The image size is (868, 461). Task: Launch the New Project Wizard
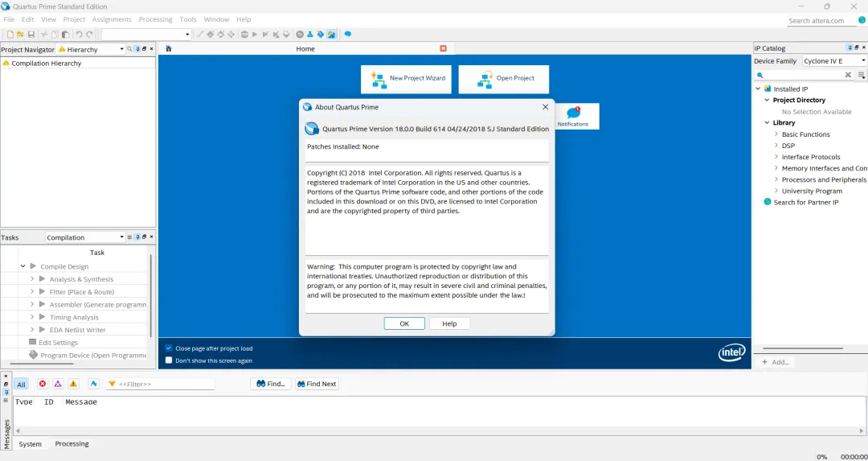click(407, 79)
